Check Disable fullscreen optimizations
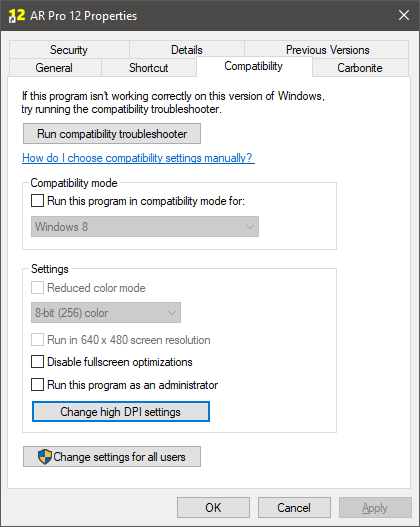420x527 pixels. coord(37,362)
